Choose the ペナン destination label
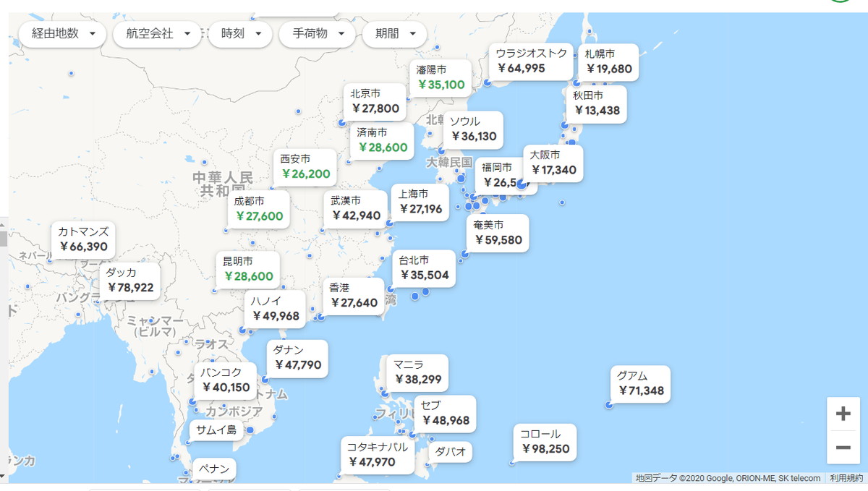The height and width of the screenshot is (491, 868). click(x=213, y=469)
